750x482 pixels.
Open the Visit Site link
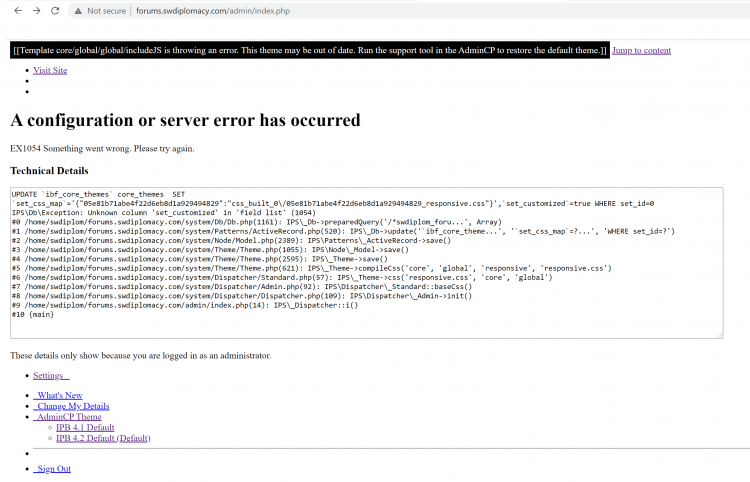[50, 71]
